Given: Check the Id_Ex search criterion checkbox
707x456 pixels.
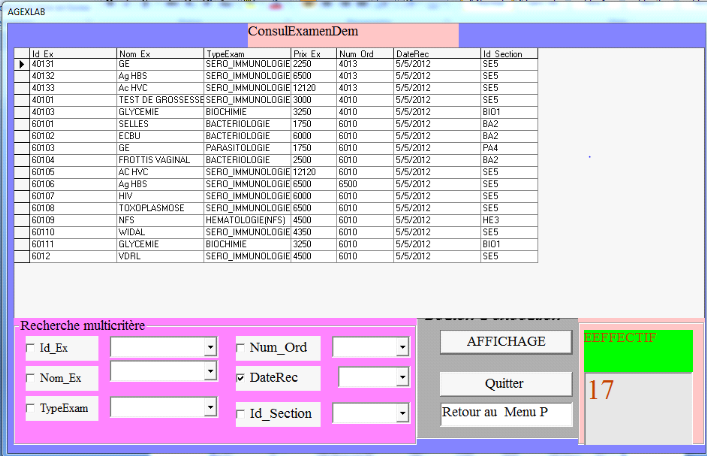Looking at the screenshot, I should coord(30,348).
